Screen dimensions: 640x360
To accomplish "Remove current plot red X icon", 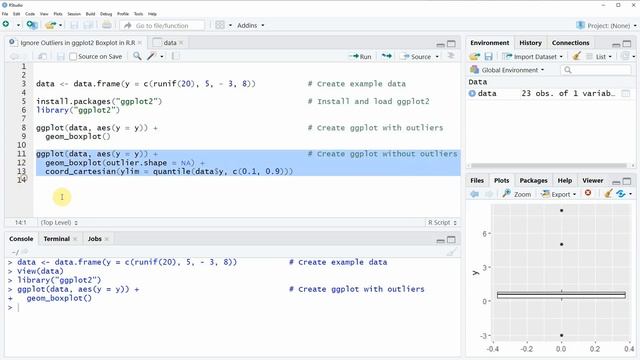I will 588,193.
